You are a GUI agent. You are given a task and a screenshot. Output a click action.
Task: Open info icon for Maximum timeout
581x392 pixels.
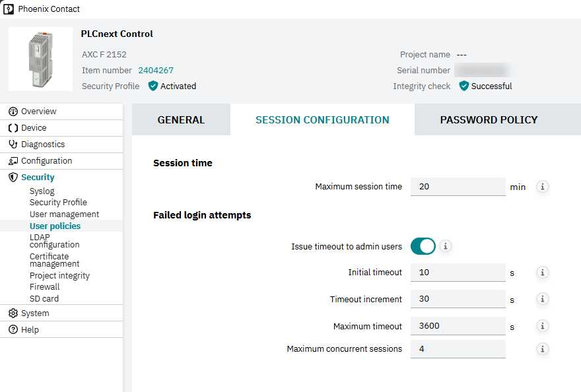coord(543,326)
